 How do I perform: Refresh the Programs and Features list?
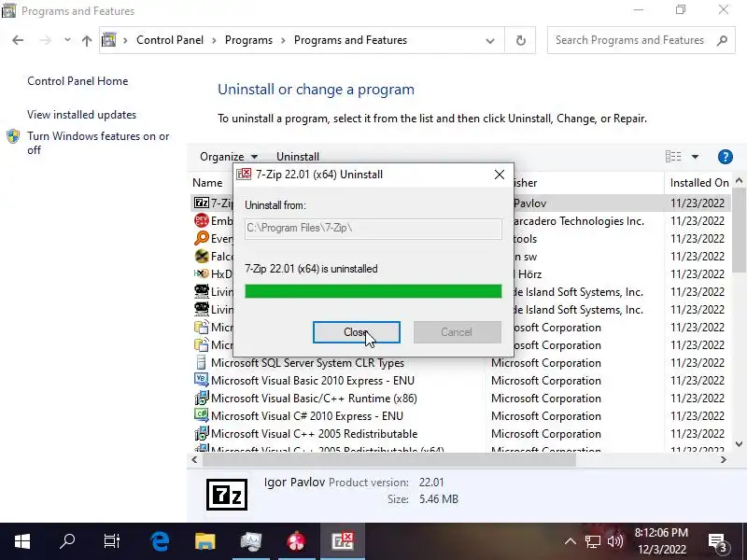521,41
